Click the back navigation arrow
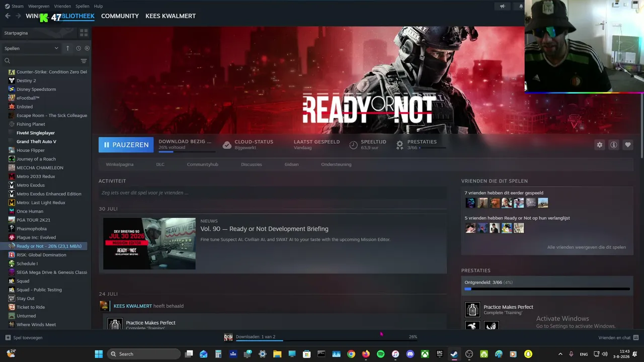 [8, 16]
